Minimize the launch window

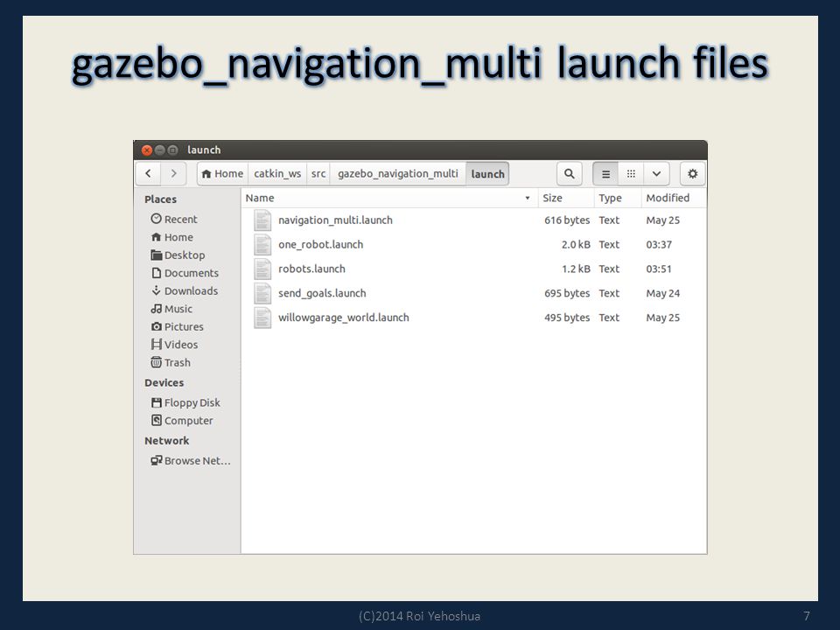(159, 150)
